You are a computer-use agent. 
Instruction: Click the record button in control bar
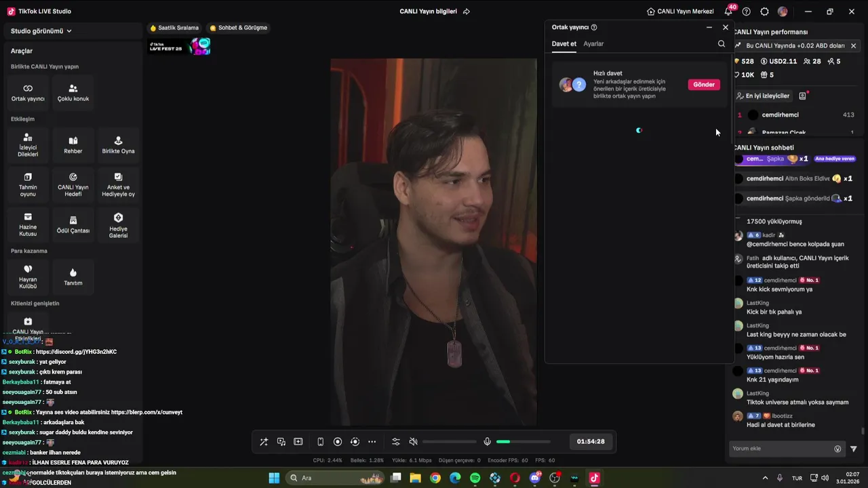338,442
